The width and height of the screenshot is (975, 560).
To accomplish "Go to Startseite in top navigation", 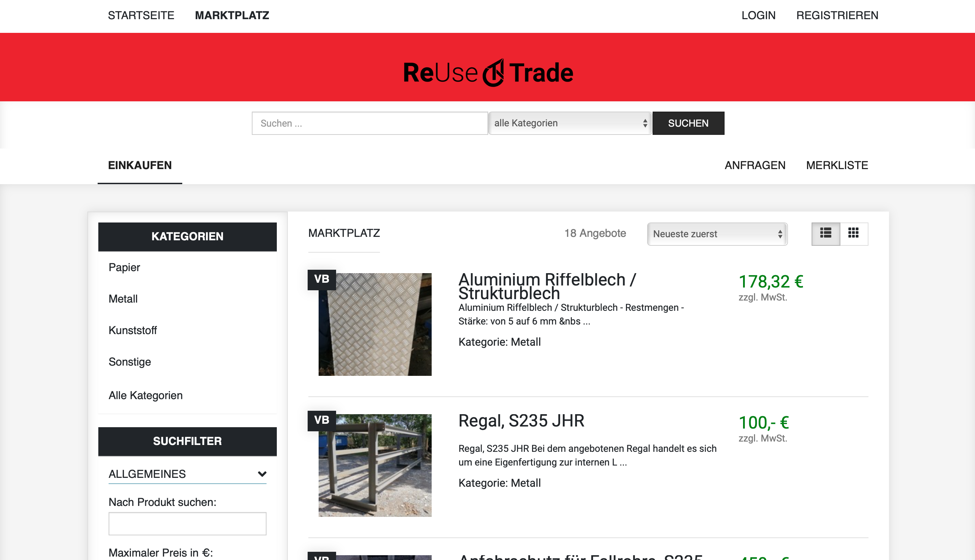I will [x=141, y=15].
